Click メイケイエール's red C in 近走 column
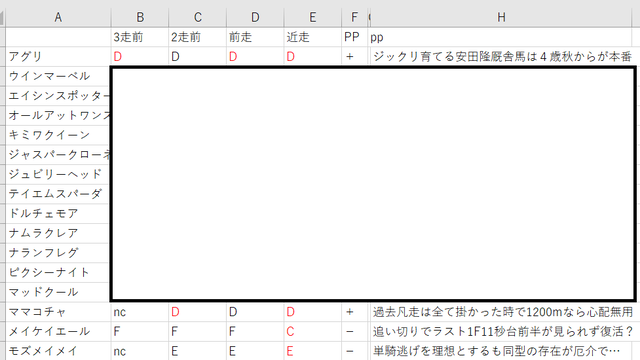The image size is (640, 360). click(x=290, y=331)
